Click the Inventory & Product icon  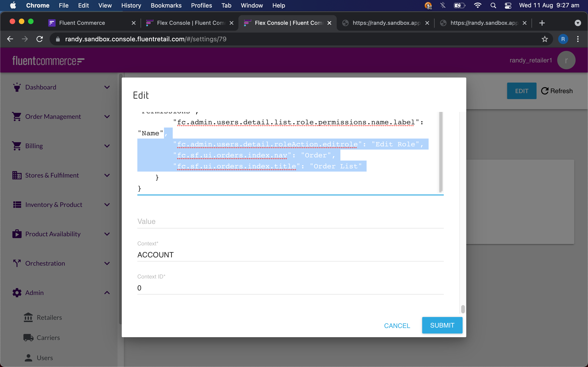click(16, 204)
